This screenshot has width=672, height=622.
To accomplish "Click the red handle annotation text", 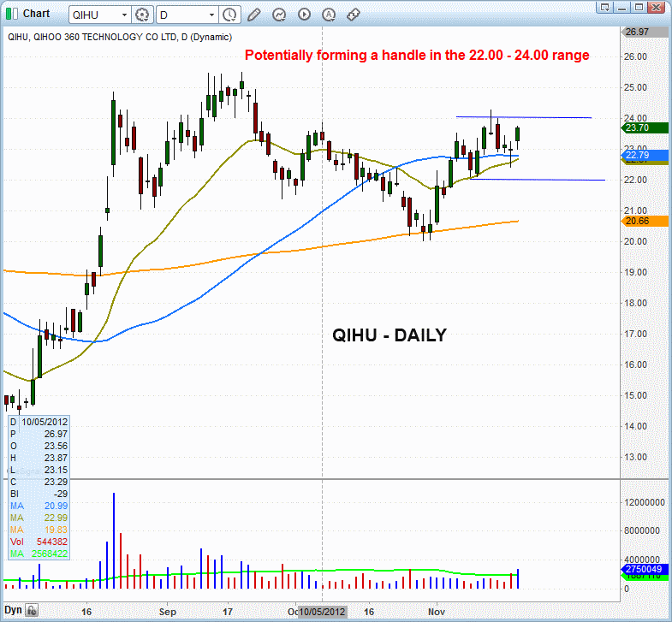I will [417, 56].
